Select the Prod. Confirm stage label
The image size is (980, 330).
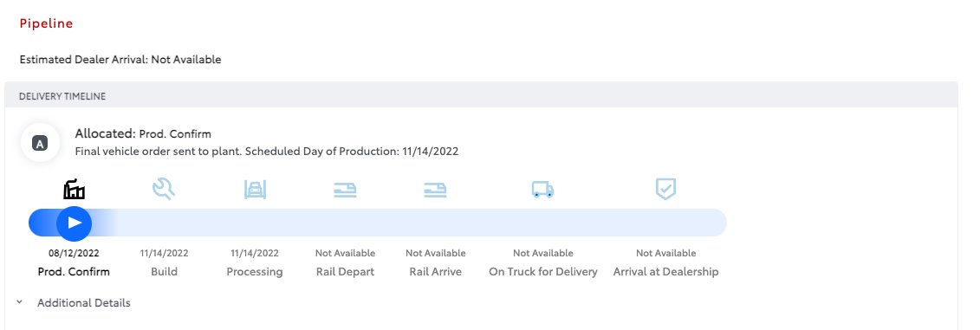[x=74, y=271]
